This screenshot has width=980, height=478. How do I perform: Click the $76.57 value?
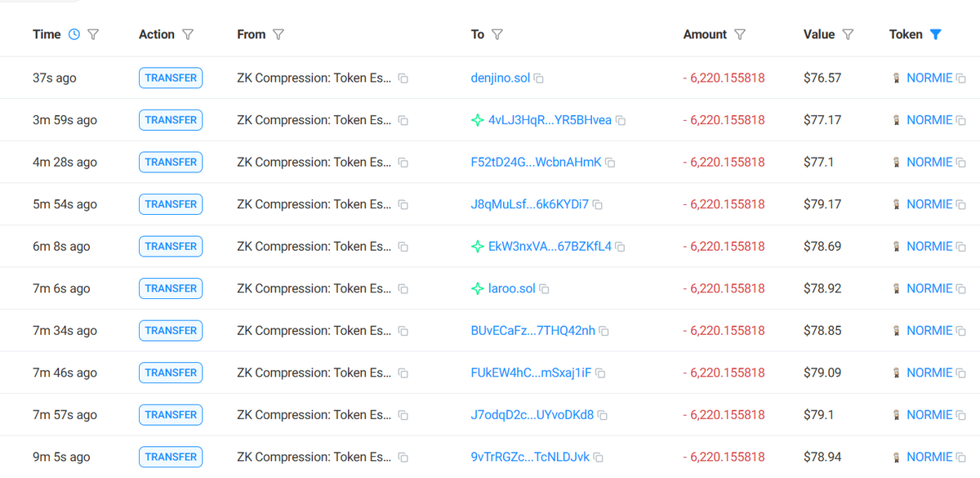[x=822, y=78]
